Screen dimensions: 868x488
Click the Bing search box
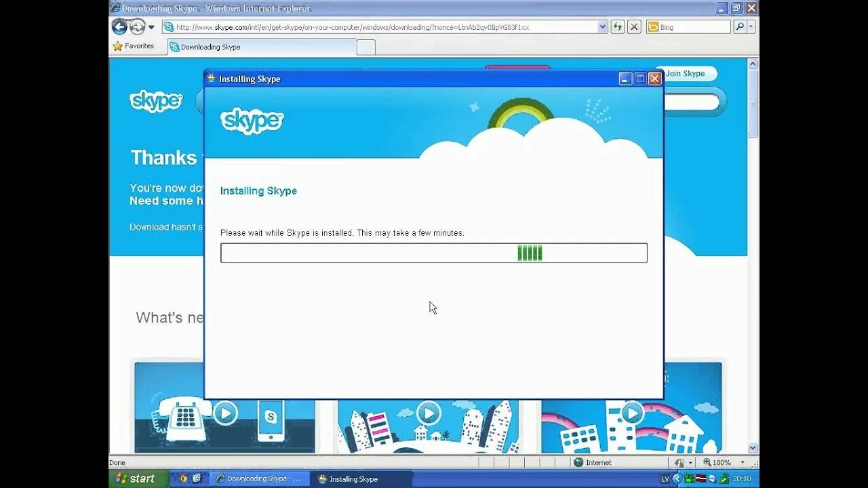(x=688, y=27)
